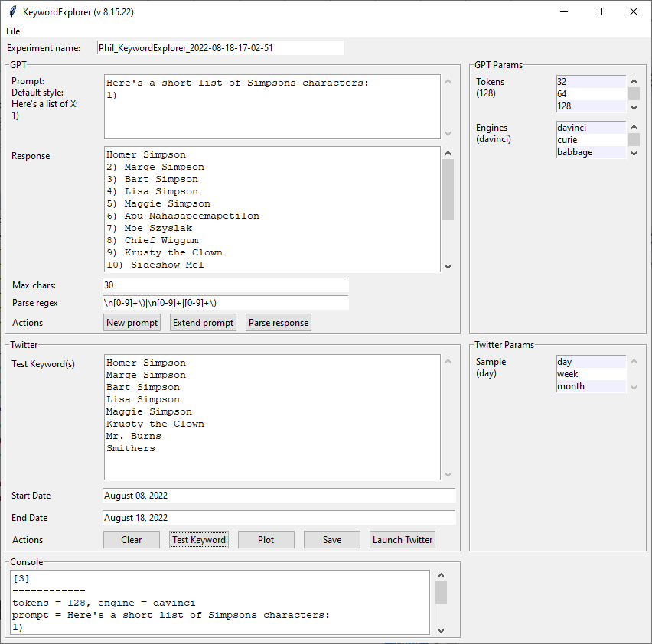
Task: Click the Launch Twitter button
Action: coord(403,540)
